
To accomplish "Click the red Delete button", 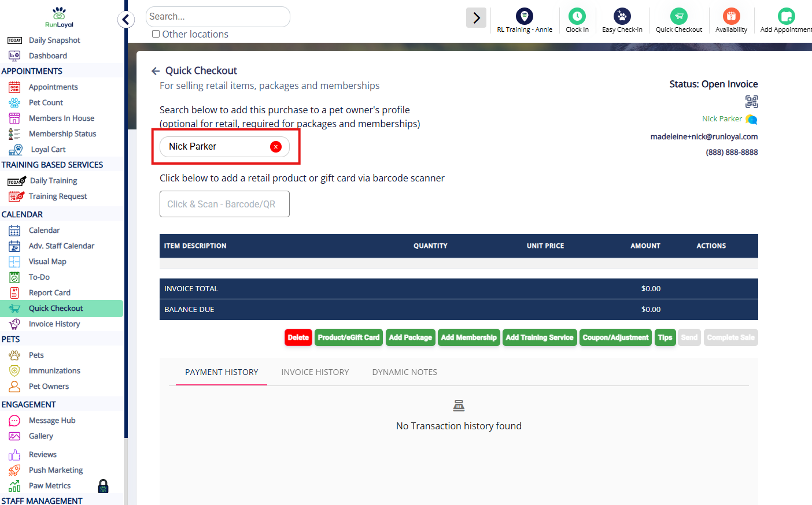I will (x=298, y=337).
